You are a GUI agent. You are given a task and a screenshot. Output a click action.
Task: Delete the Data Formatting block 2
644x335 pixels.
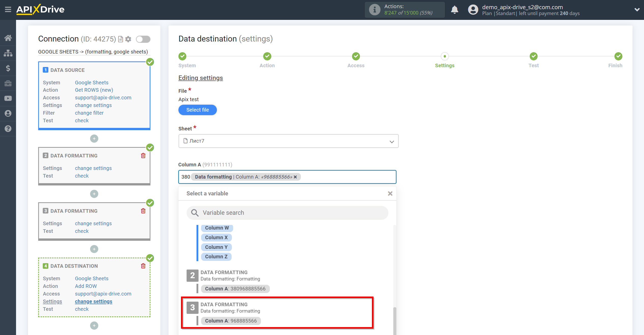pos(143,156)
